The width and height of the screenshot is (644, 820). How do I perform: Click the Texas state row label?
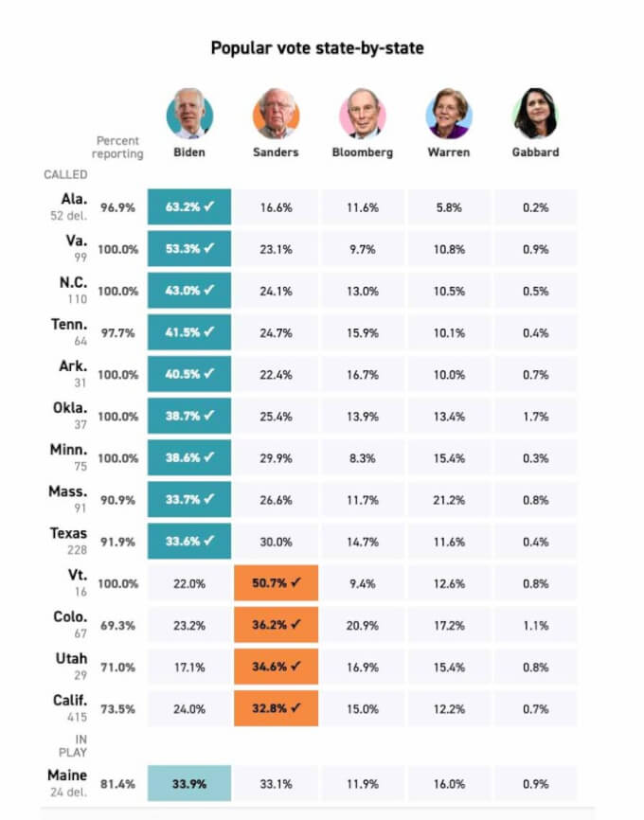(x=68, y=540)
